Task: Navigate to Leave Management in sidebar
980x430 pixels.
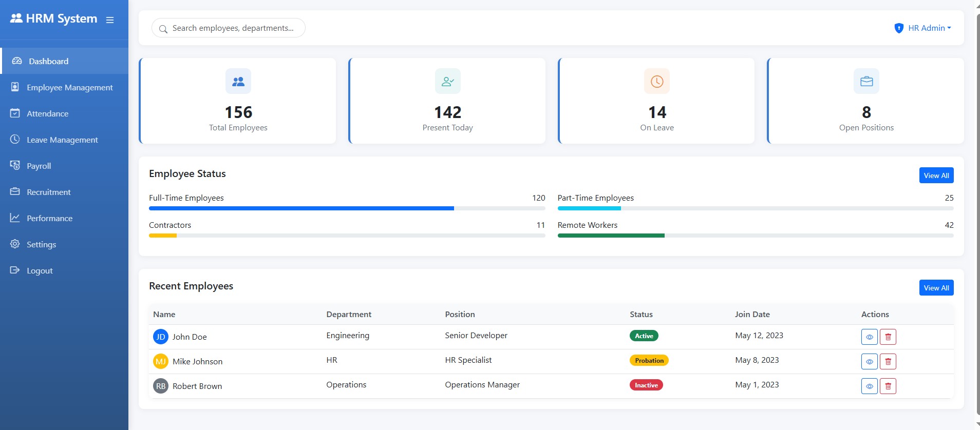Action: [62, 140]
